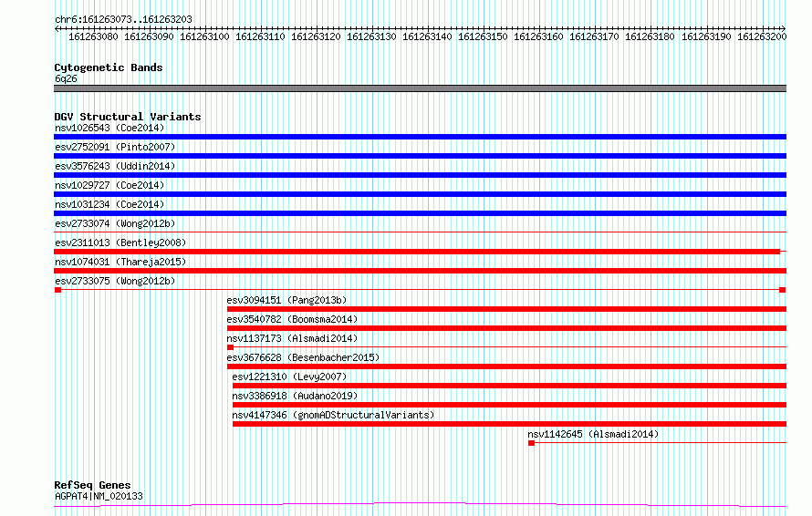
Task: Click esv3094151 (Pang2013b) variant label
Action: click(x=286, y=300)
